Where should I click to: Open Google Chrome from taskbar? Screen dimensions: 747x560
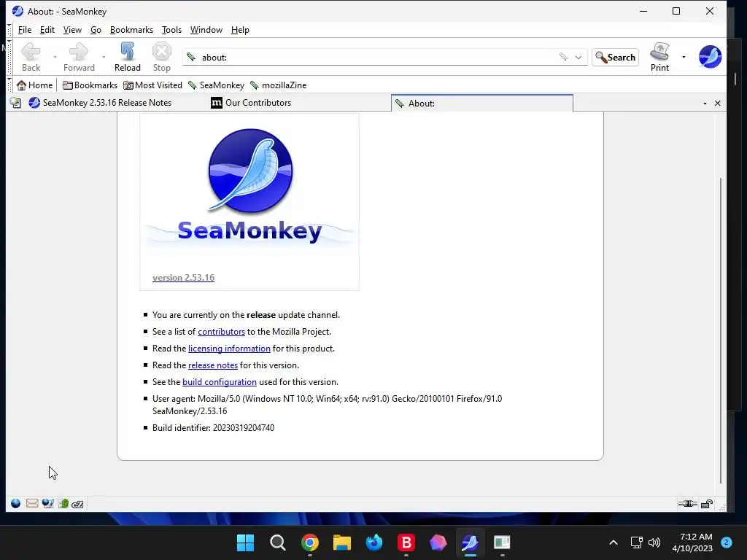(x=309, y=542)
